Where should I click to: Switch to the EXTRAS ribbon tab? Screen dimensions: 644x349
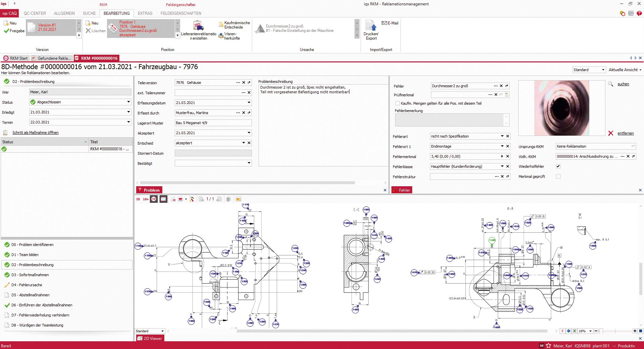(x=145, y=13)
